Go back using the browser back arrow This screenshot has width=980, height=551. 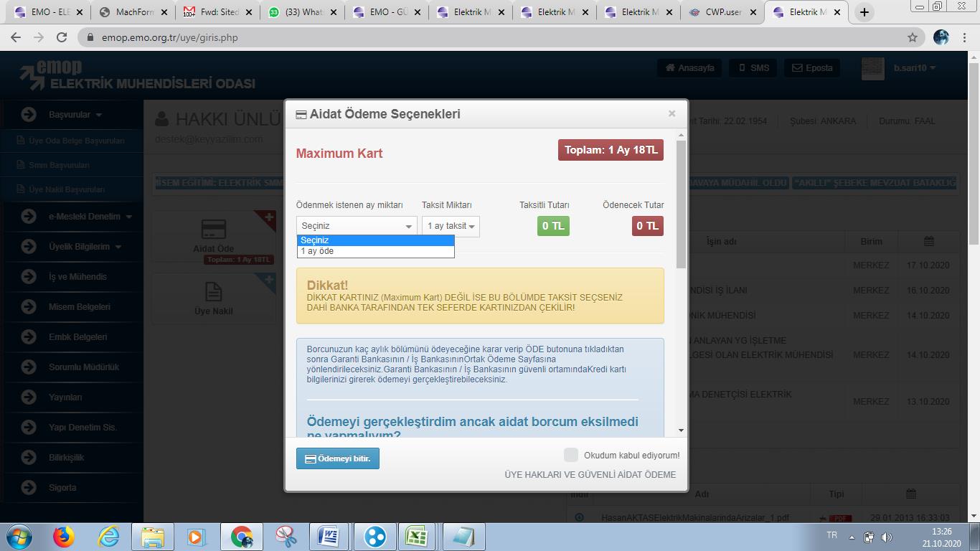(16, 37)
